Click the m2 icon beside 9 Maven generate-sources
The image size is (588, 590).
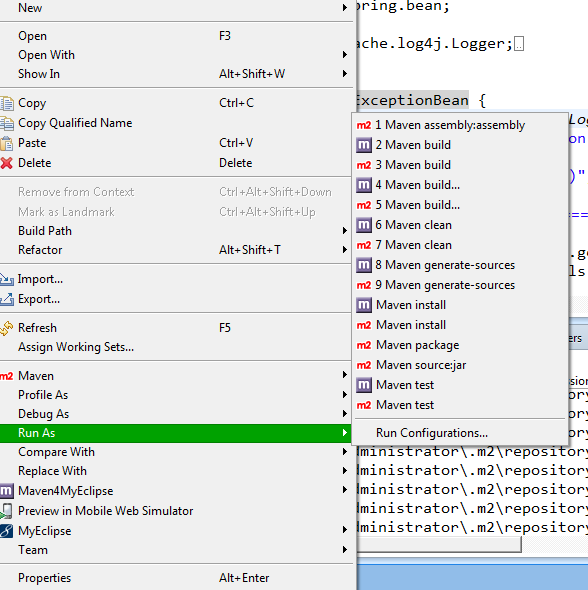[364, 285]
